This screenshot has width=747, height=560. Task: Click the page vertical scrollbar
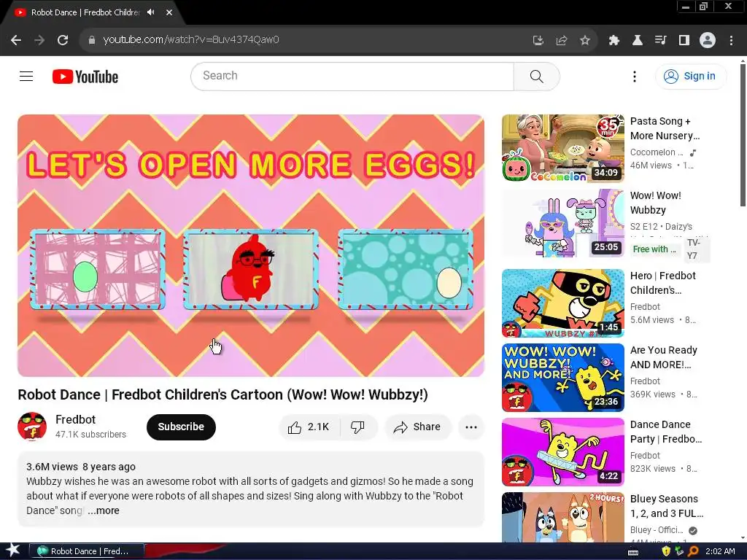(743, 136)
